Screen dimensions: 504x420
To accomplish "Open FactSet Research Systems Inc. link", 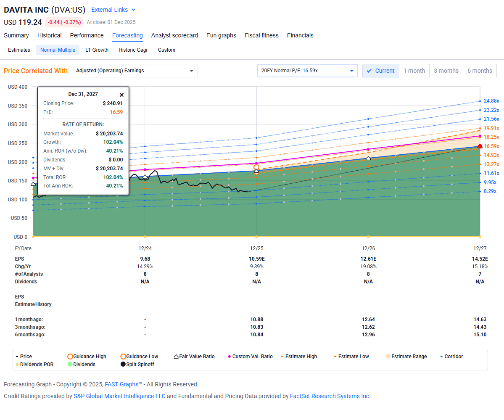I will (330, 396).
